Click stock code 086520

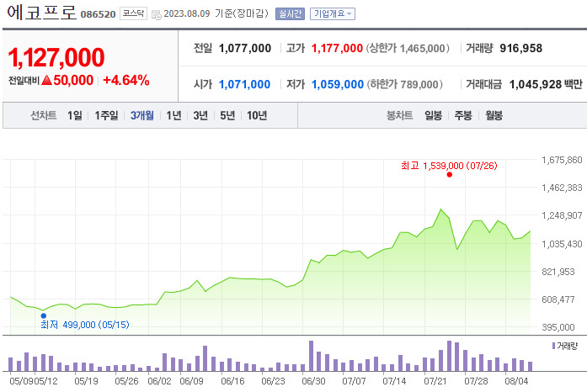coord(98,14)
